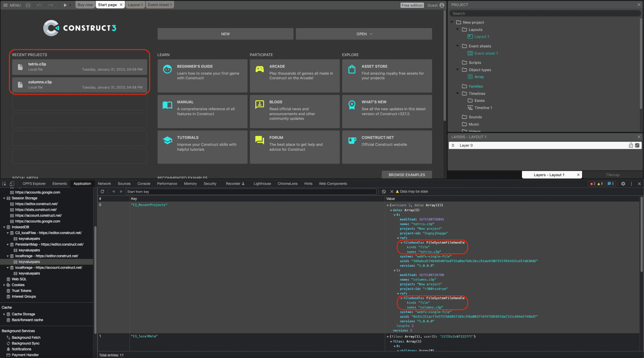Viewport: 644px width, 358px height.
Task: Toggle visibility of Layer 0
Action: tap(638, 145)
